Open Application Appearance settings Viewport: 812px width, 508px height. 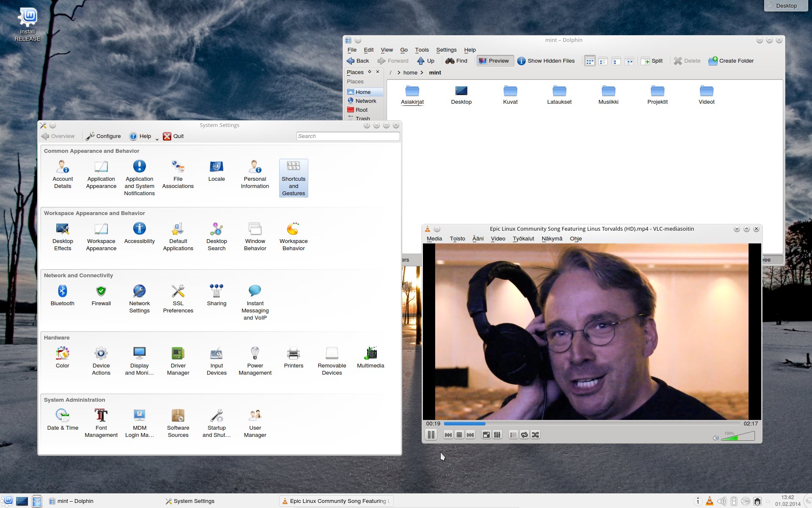101,174
